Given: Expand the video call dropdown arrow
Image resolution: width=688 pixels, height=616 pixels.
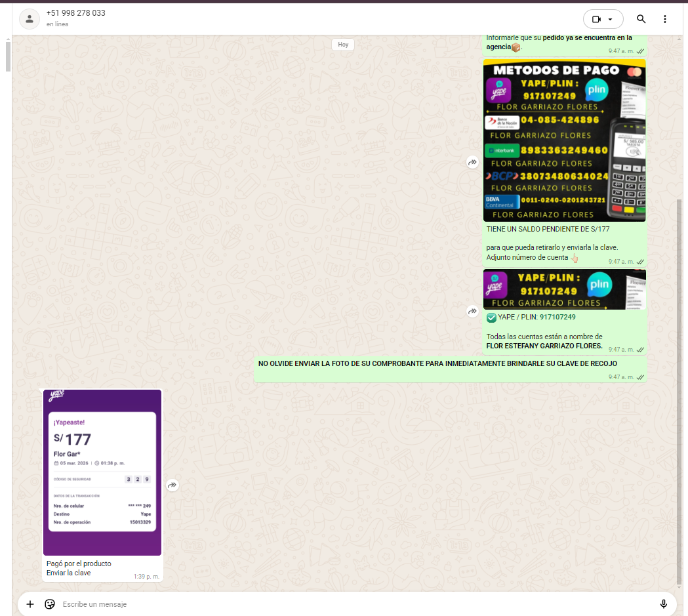Looking at the screenshot, I should tap(611, 19).
